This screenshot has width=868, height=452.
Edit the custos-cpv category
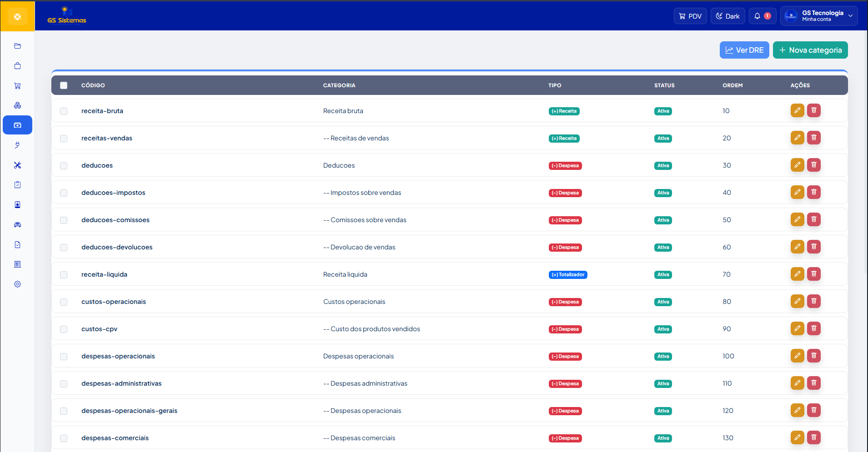(x=797, y=328)
